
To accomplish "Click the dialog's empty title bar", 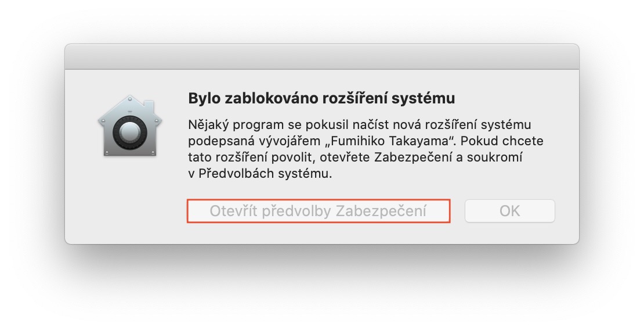I will (x=321, y=56).
